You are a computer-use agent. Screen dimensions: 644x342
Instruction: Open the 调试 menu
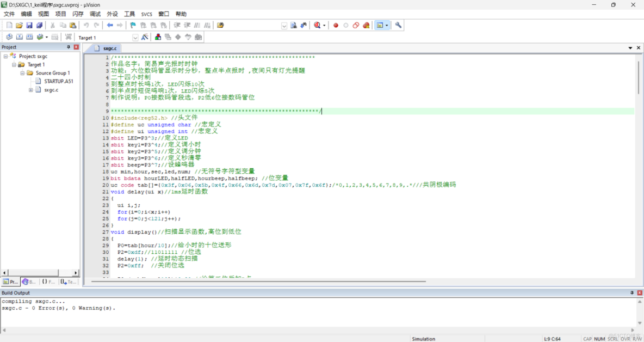click(95, 14)
